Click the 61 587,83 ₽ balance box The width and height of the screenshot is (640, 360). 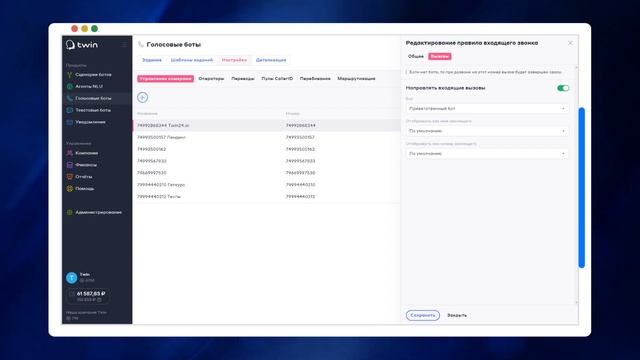[88, 296]
